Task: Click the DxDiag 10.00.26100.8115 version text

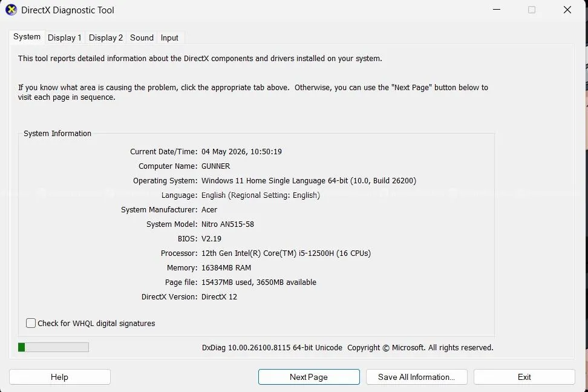Action: (272, 348)
